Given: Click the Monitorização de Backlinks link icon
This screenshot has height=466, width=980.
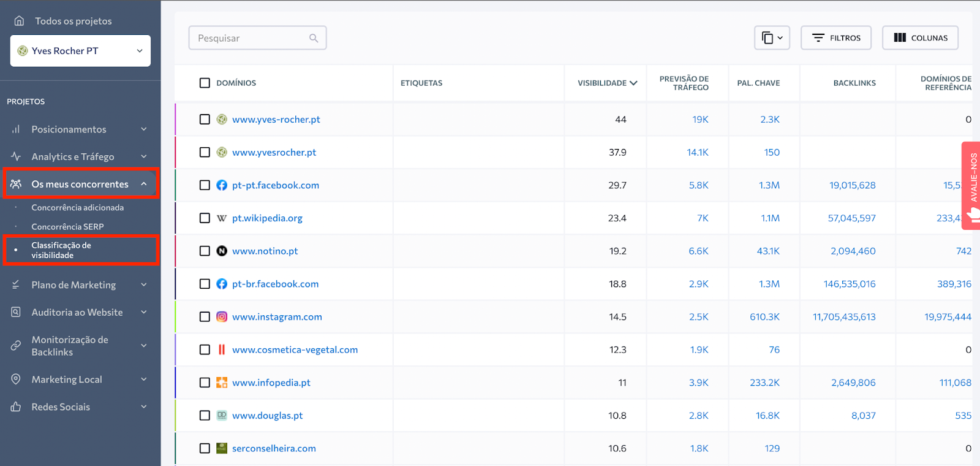Looking at the screenshot, I should [x=16, y=346].
